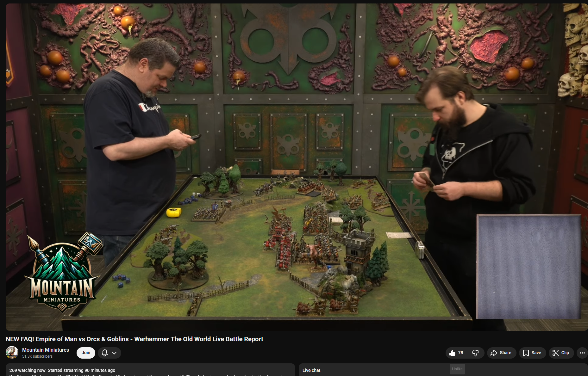
Task: Open the Mountain Miniatures channel name link
Action: pyautogui.click(x=46, y=350)
